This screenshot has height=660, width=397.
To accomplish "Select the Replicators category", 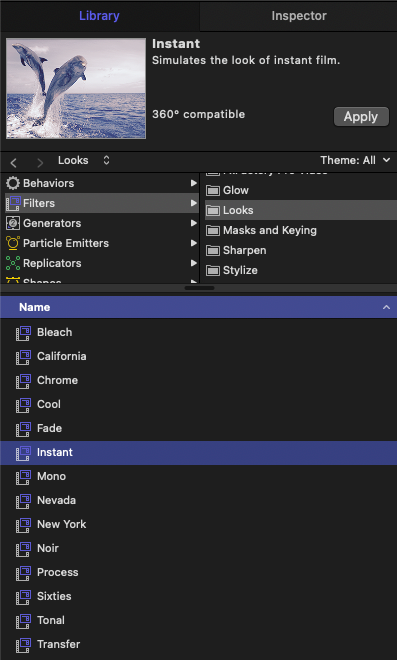I will tap(101, 263).
